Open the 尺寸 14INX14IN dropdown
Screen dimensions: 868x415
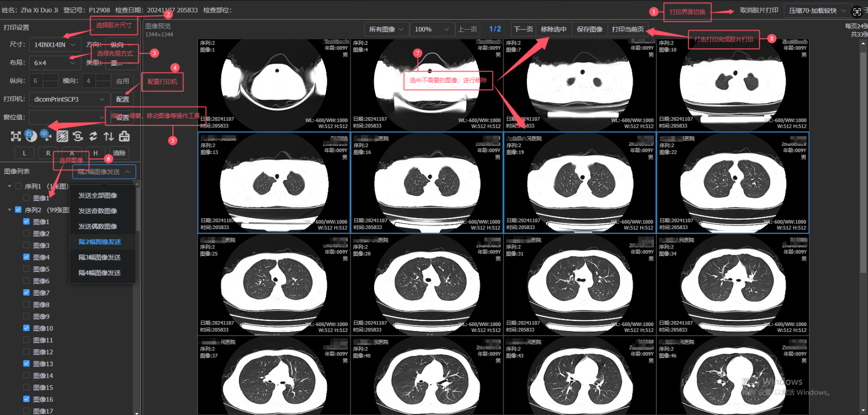click(x=55, y=45)
